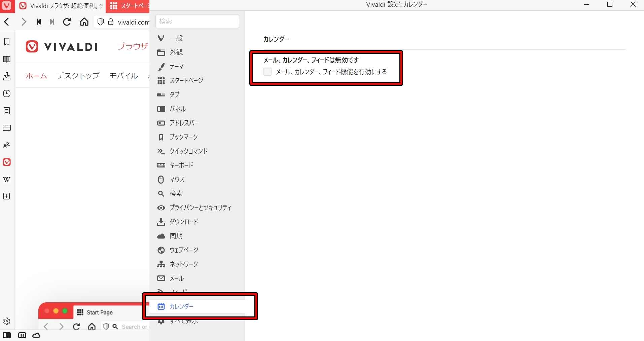Open the History side panel

point(7,93)
